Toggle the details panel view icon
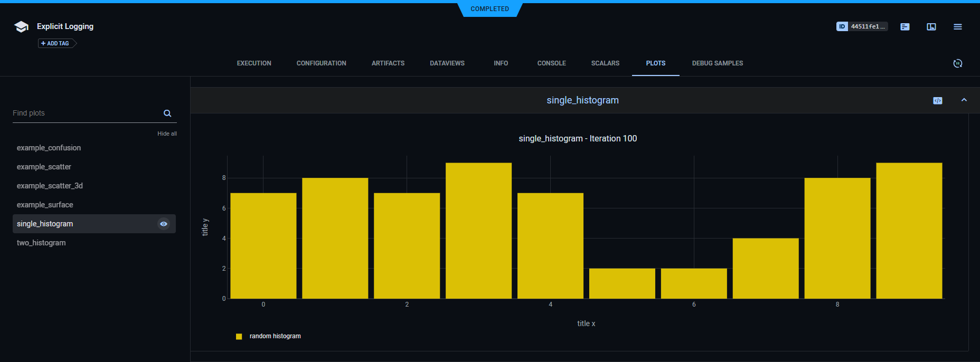This screenshot has height=362, width=980. 931,27
